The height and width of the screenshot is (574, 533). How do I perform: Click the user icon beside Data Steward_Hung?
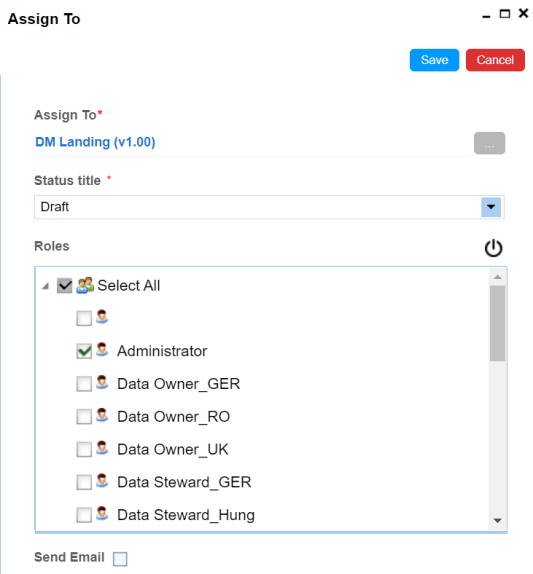click(x=102, y=514)
